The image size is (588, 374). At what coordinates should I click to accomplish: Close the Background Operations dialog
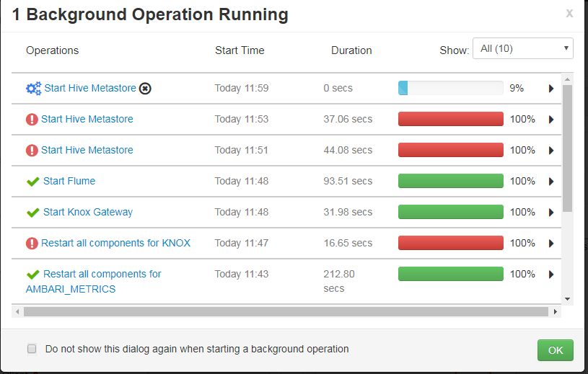click(569, 14)
